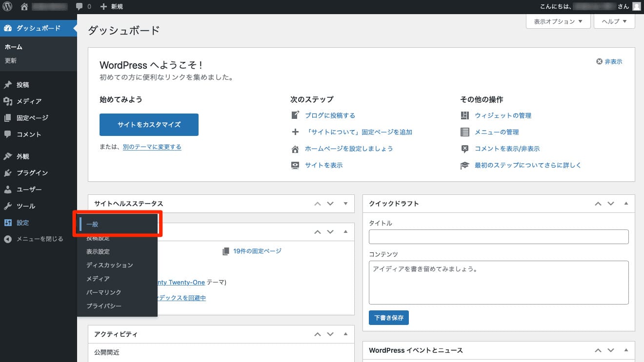The width and height of the screenshot is (644, 362).
Task: Open 外観 via its appearance icon
Action: click(9, 156)
